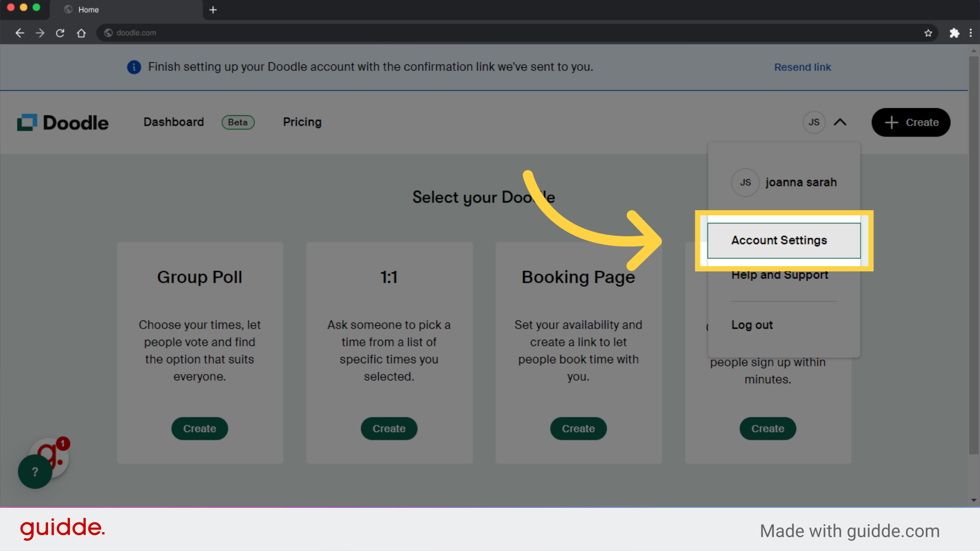This screenshot has height=551, width=980.
Task: Open the browser extensions puzzle icon
Action: [954, 33]
